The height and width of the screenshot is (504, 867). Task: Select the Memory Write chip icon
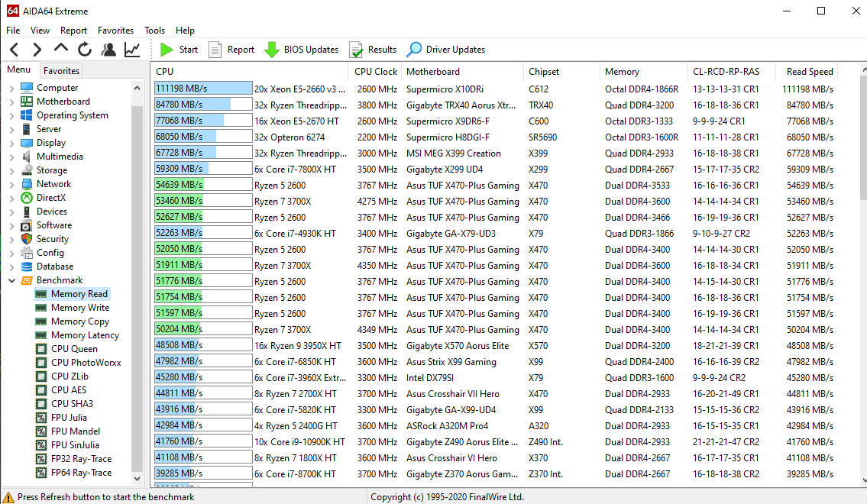point(41,307)
